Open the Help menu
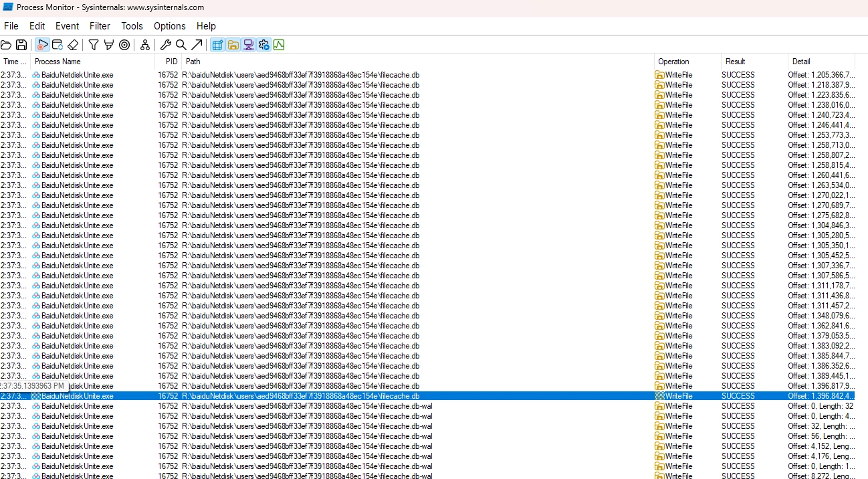868x479 pixels. 206,26
